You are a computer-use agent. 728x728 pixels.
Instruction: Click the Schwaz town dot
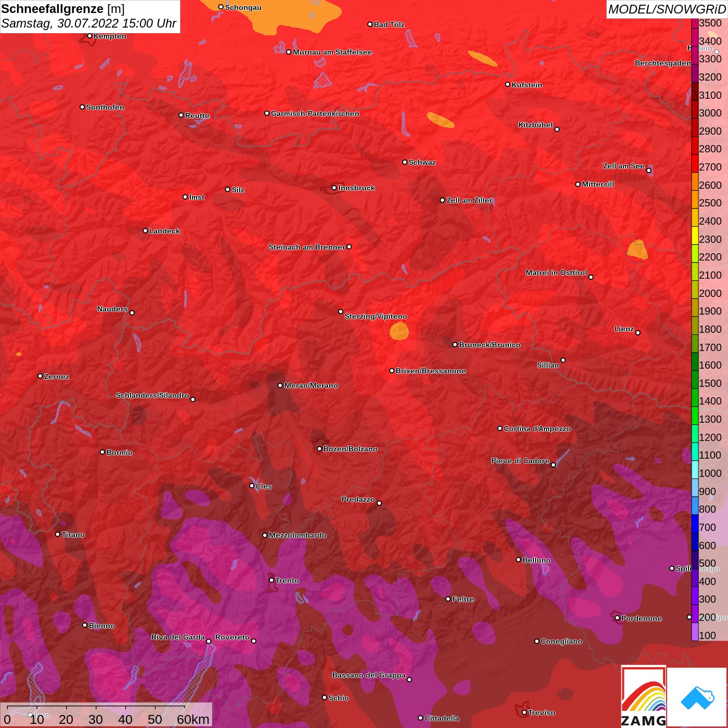click(405, 162)
